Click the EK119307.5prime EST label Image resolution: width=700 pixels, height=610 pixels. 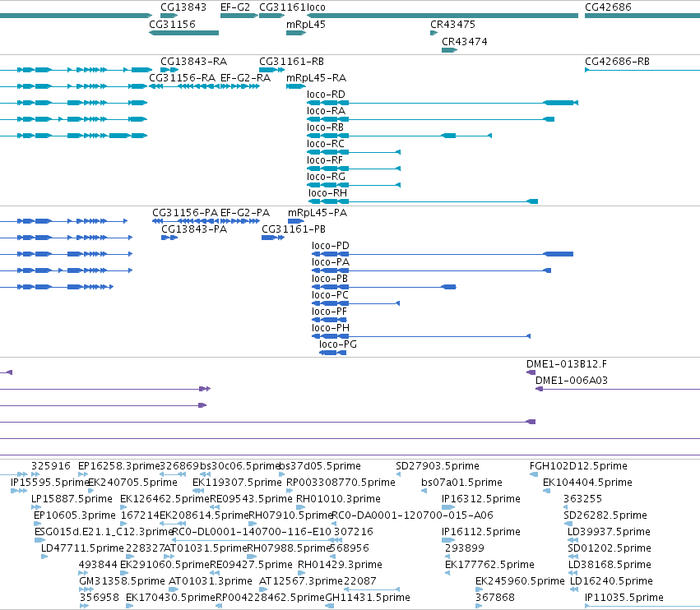[x=237, y=483]
